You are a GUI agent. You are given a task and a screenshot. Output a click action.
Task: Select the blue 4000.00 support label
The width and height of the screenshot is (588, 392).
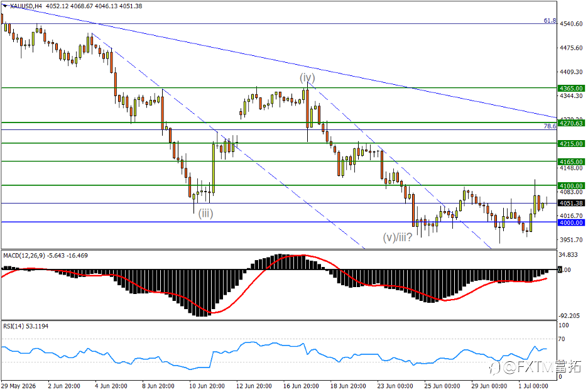click(572, 222)
